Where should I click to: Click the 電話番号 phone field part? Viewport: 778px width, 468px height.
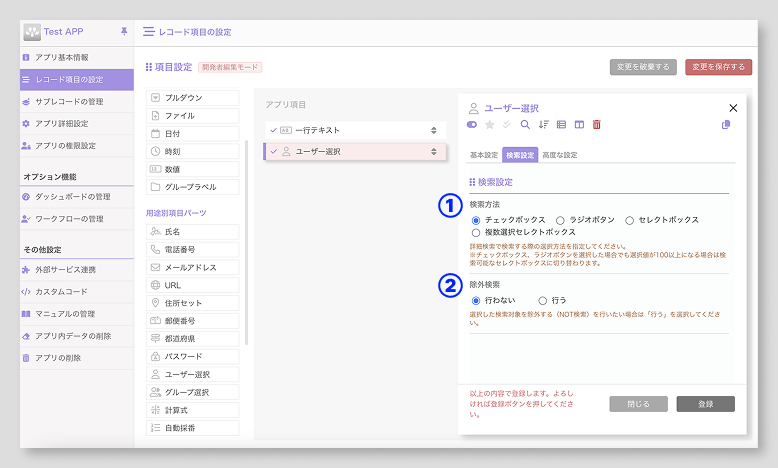193,250
